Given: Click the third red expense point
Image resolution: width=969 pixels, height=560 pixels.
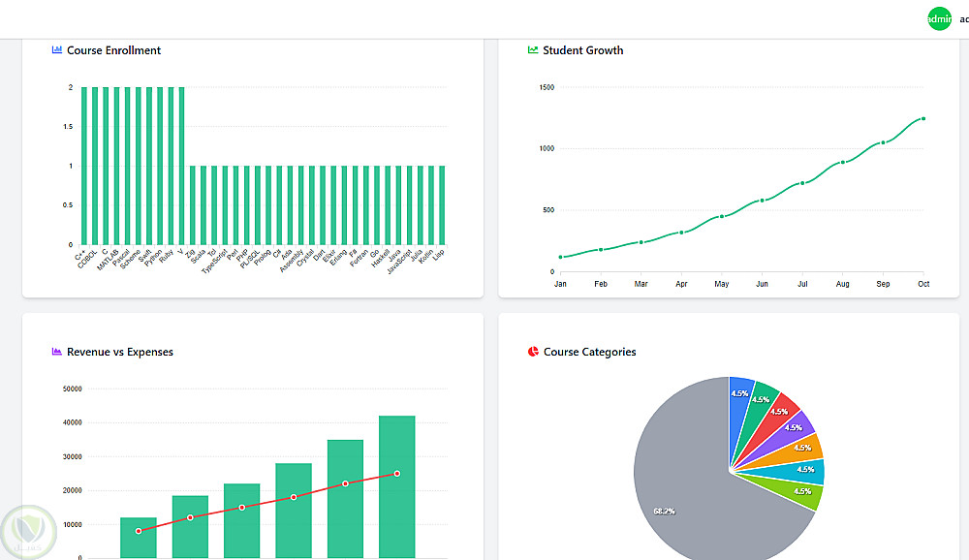Looking at the screenshot, I should pyautogui.click(x=241, y=508).
